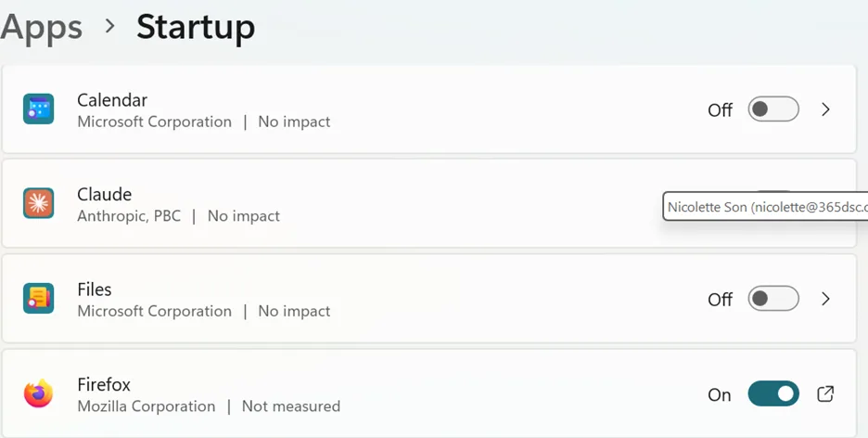Click the Files app icon
Image resolution: width=868 pixels, height=438 pixels.
[38, 299]
